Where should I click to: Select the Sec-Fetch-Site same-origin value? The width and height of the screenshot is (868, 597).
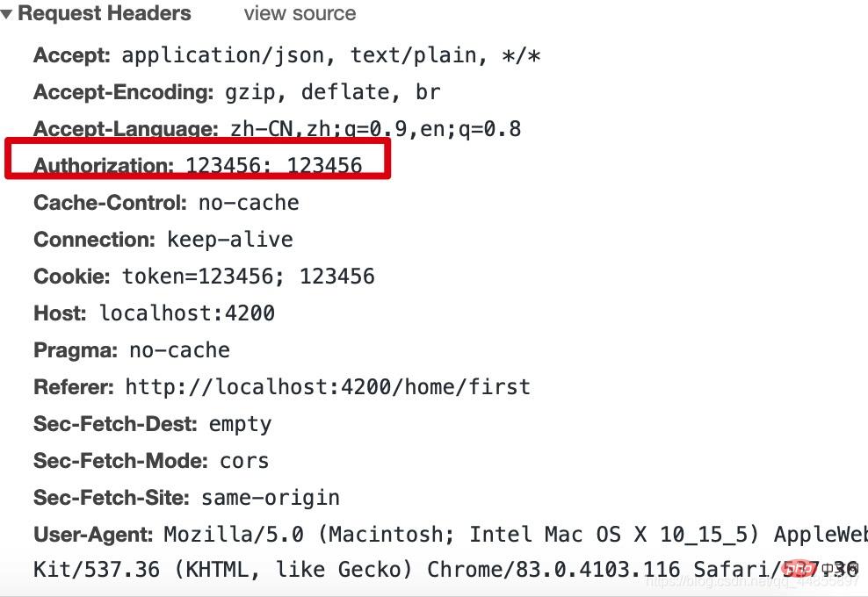[270, 498]
